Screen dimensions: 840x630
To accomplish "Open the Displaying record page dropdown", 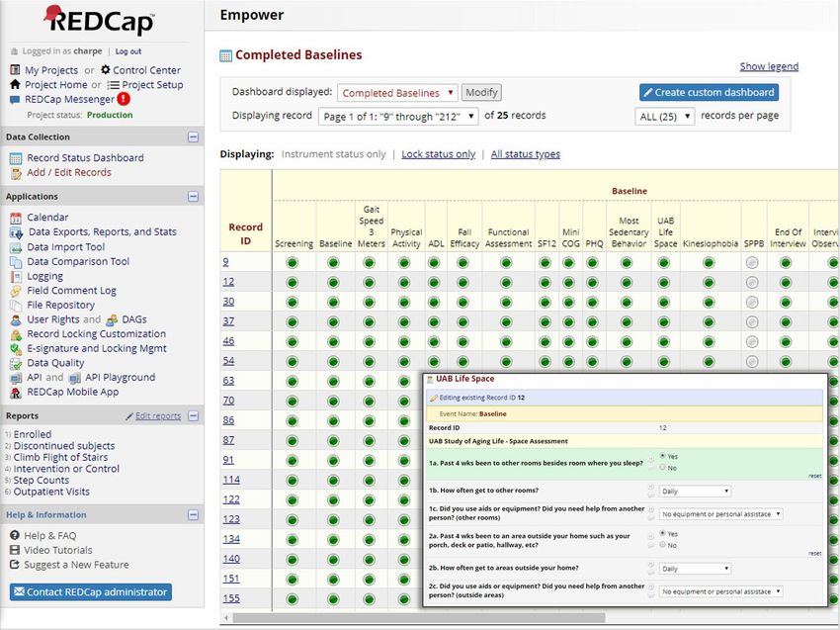I will click(398, 117).
